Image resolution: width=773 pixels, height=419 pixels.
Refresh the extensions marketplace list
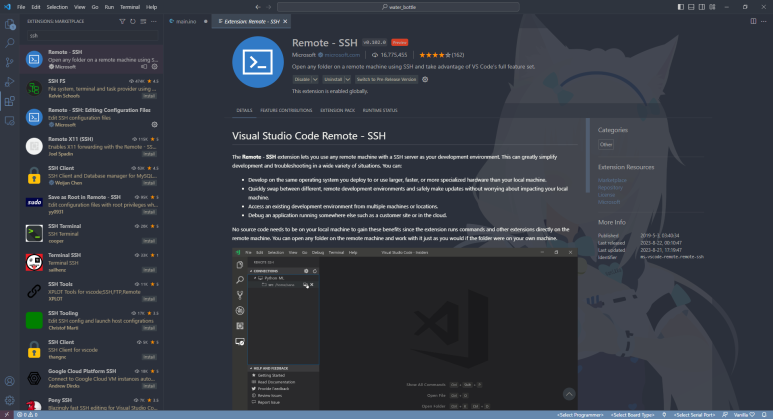[133, 21]
